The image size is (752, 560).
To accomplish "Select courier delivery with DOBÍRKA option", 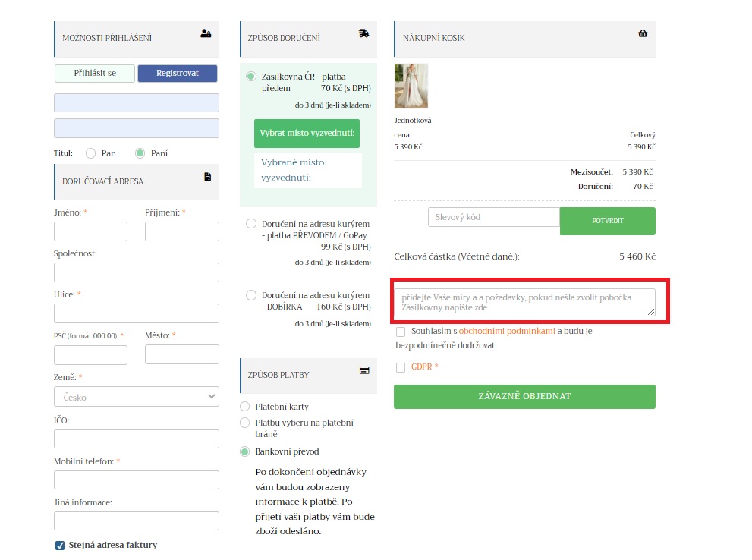I will click(251, 295).
